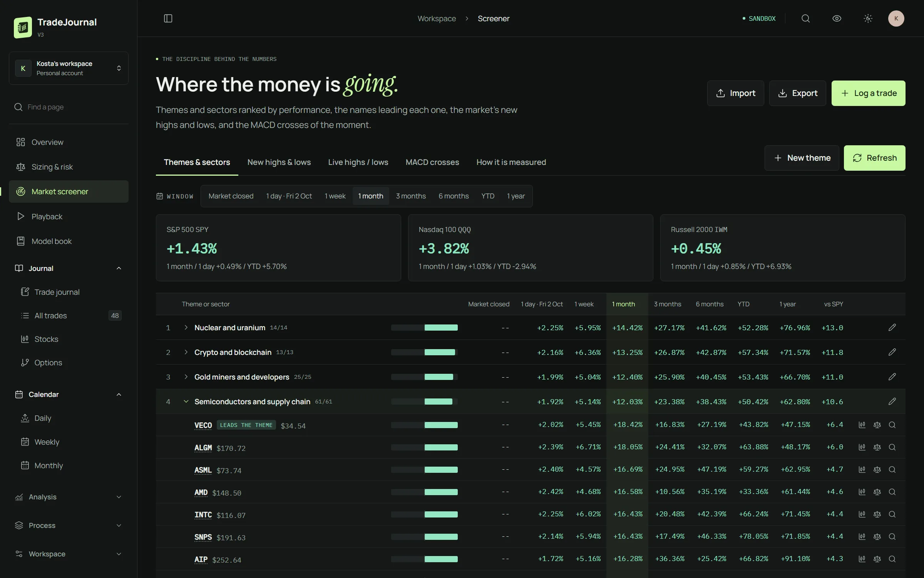Switch theme with the sun icon
Image resolution: width=924 pixels, height=578 pixels.
pyautogui.click(x=868, y=18)
